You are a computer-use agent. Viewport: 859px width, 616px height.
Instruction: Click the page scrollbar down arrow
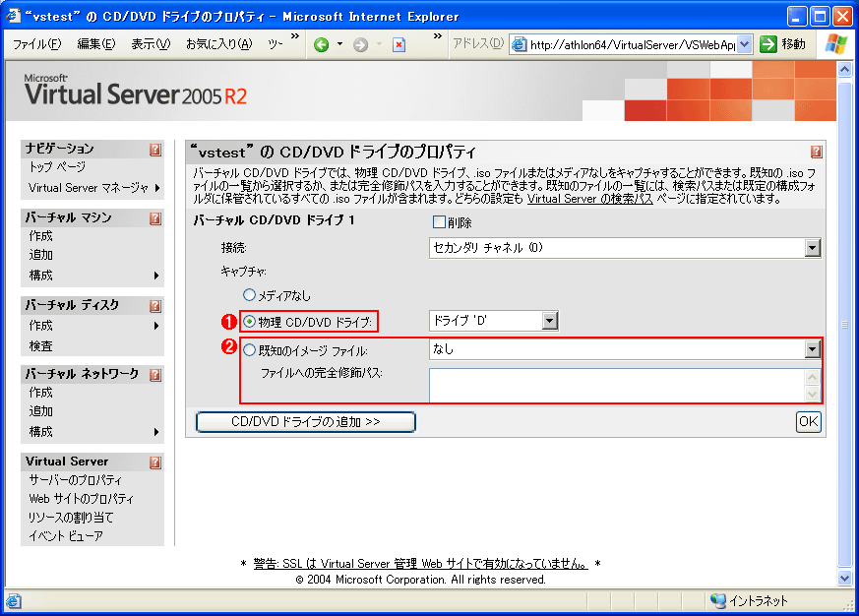tap(845, 578)
